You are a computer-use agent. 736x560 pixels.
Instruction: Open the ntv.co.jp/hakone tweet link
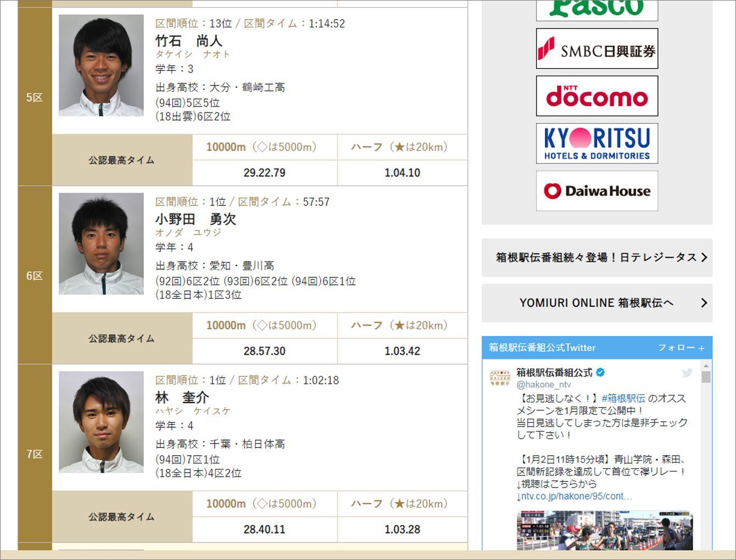[x=574, y=496]
